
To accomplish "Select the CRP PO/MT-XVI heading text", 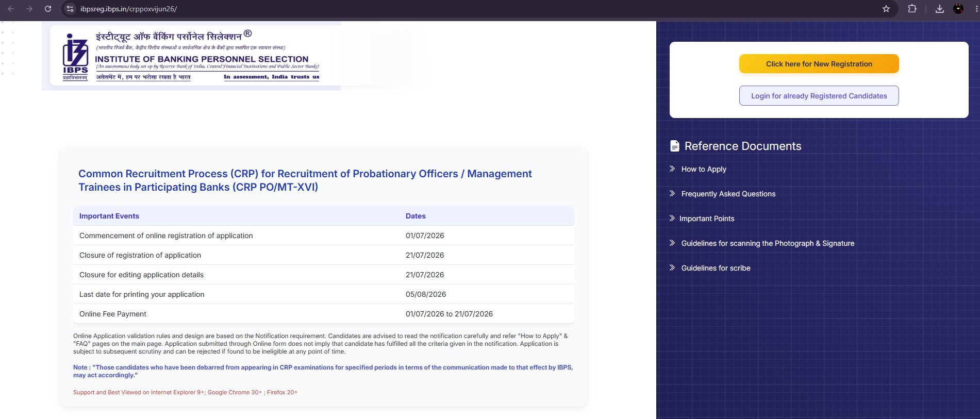I will click(305, 180).
